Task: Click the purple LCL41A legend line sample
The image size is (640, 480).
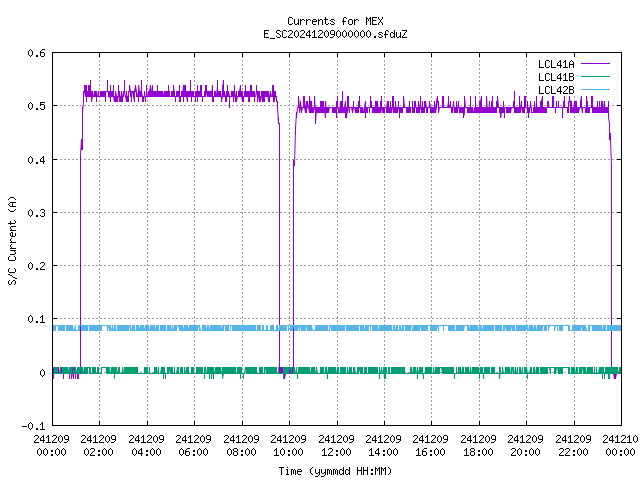Action: [x=595, y=64]
